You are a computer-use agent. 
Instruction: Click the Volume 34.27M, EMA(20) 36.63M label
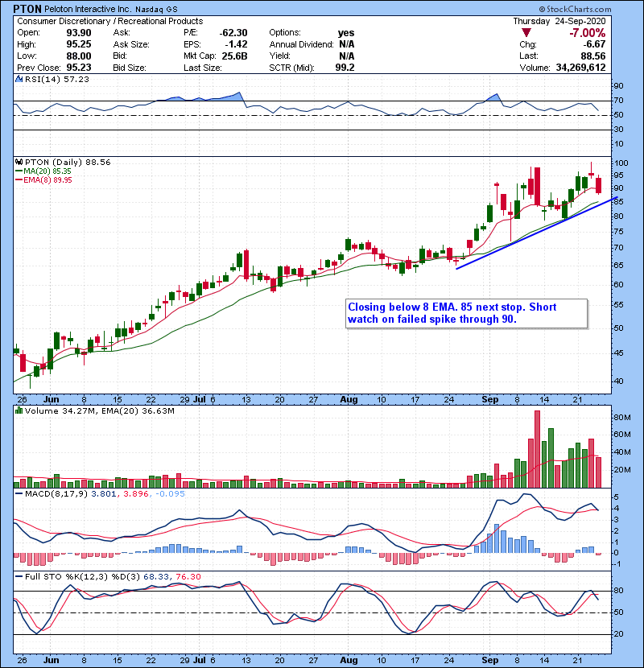point(100,410)
